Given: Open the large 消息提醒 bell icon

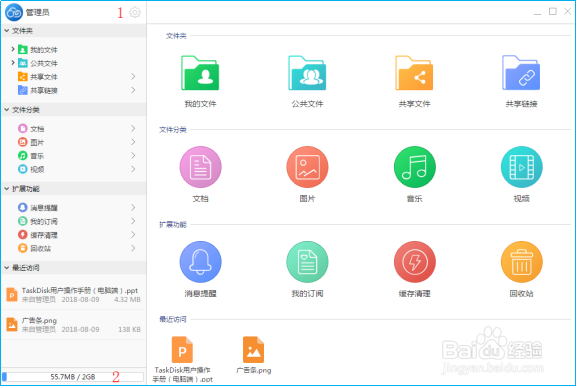Looking at the screenshot, I should point(200,262).
